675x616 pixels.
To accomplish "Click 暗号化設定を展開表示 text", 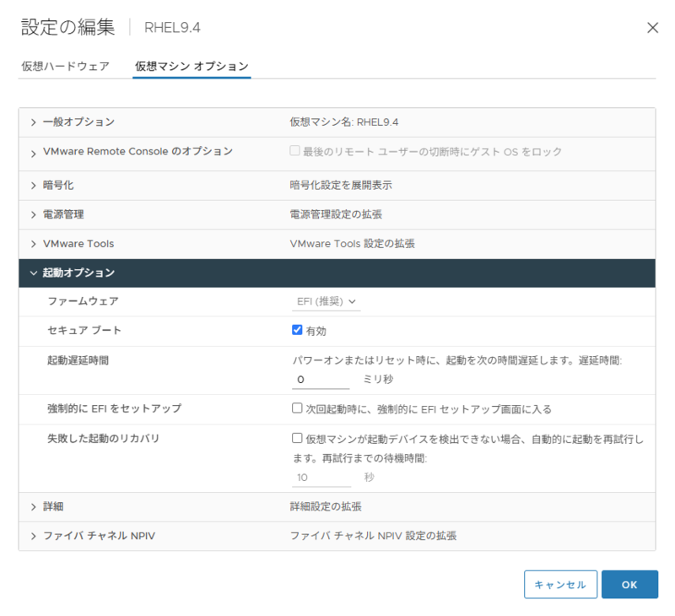I will [x=341, y=186].
